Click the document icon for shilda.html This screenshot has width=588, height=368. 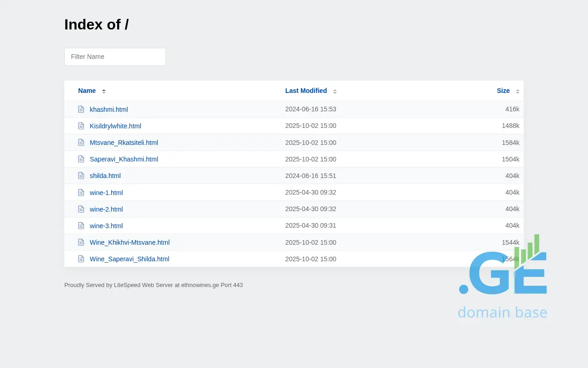point(81,176)
